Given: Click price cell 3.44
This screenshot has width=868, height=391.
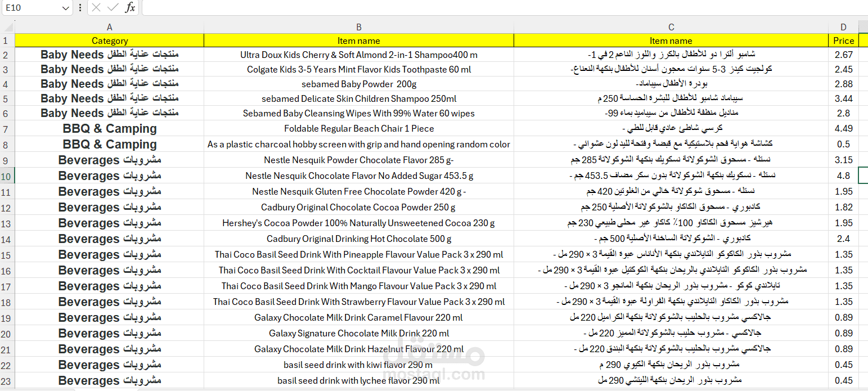Looking at the screenshot, I should point(843,98).
